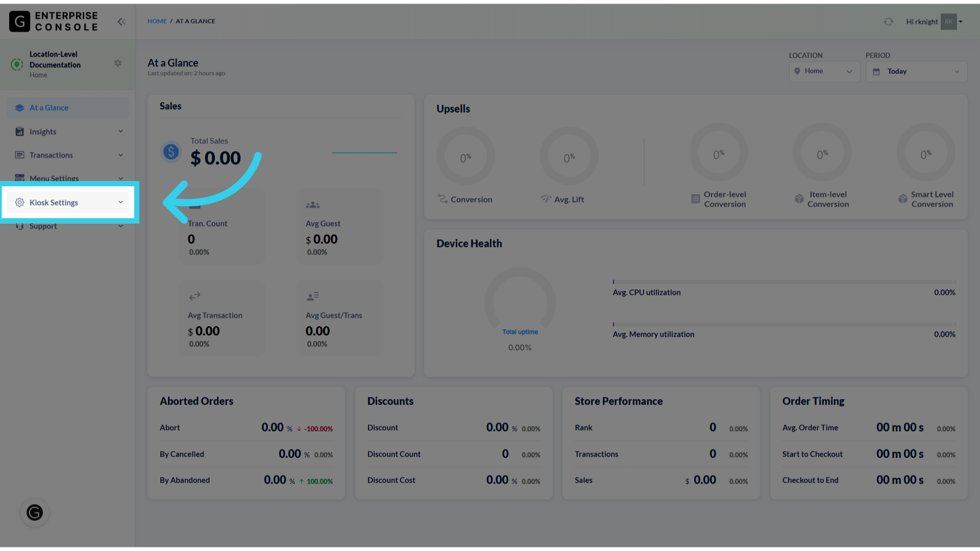Expand the Insights menu chevron
Screen dimensions: 980x551
(x=120, y=131)
